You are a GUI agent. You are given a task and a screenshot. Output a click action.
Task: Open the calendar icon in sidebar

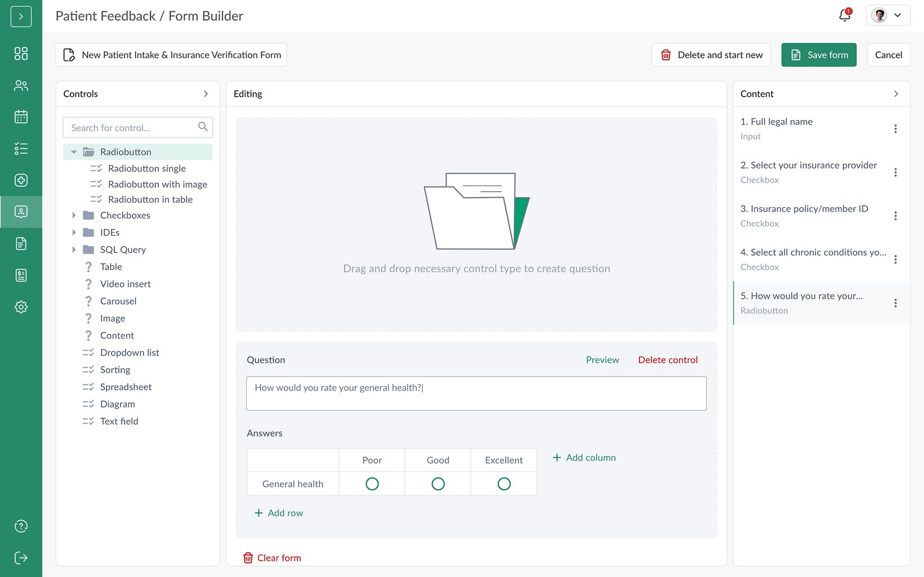coord(21,117)
